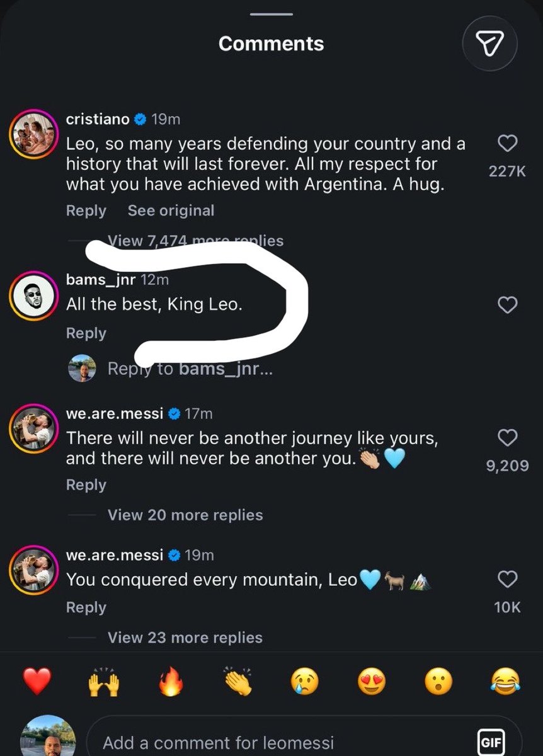Reply to cristiano's comment
Image resolution: width=543 pixels, height=756 pixels.
pyautogui.click(x=86, y=210)
